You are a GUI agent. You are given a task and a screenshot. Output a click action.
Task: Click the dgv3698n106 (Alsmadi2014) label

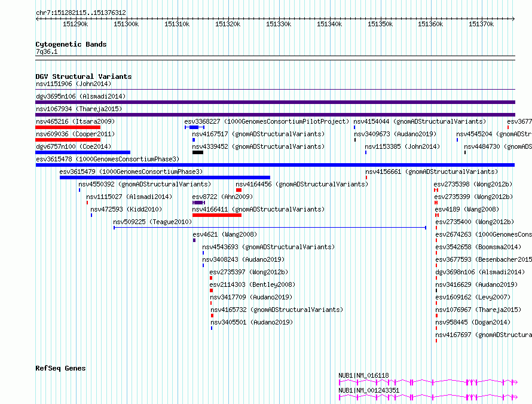[480, 272]
